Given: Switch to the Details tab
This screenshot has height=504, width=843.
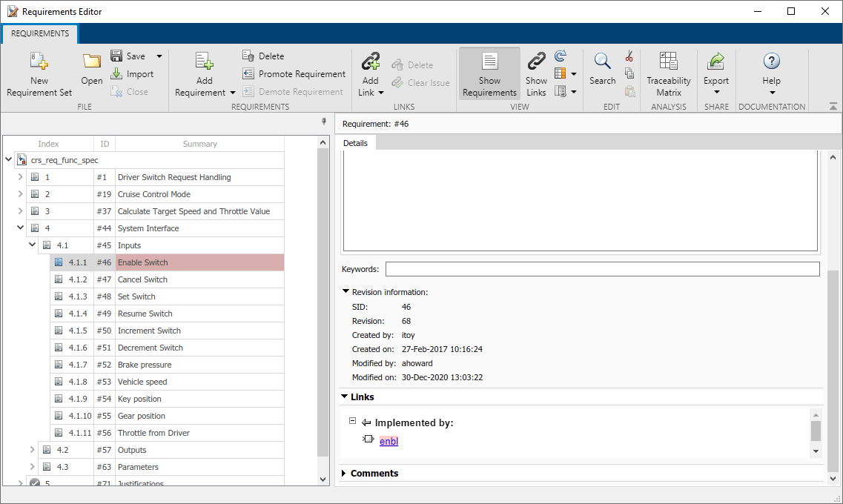Looking at the screenshot, I should click(x=355, y=143).
